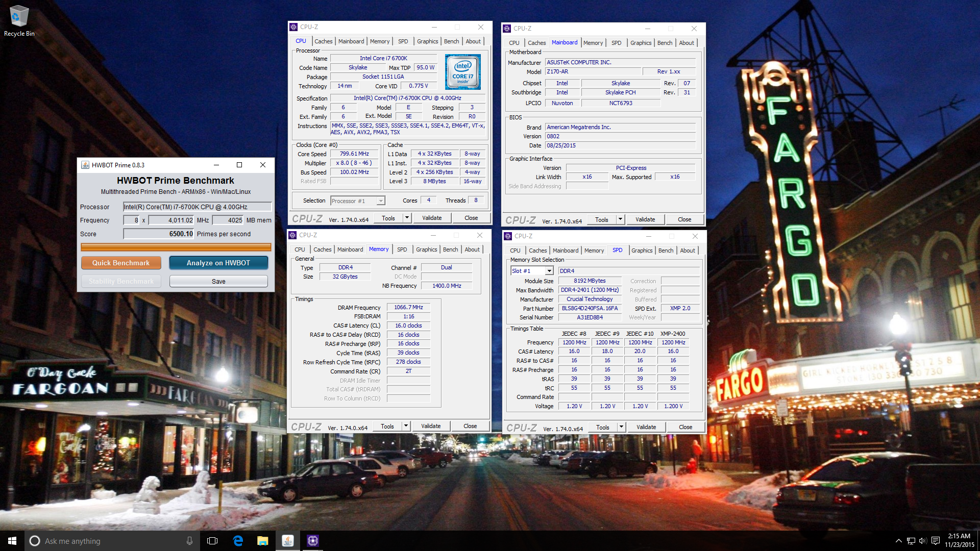Show hidden system tray icons

(x=898, y=541)
